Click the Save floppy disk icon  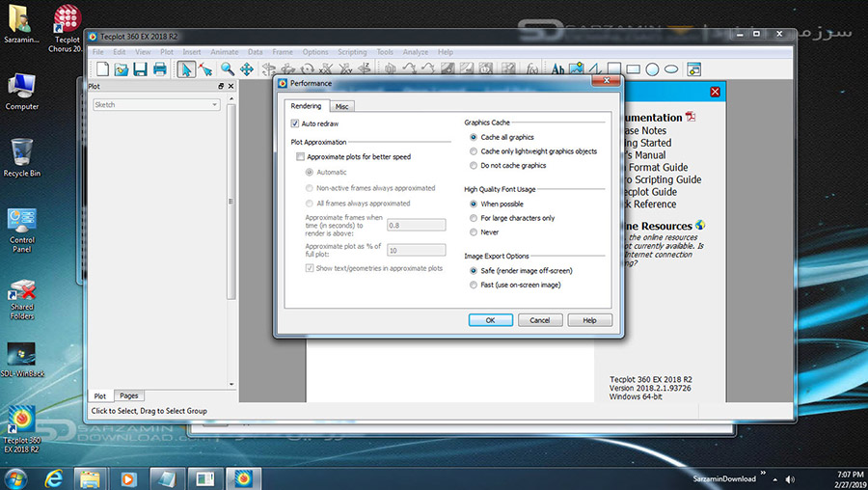[140, 69]
